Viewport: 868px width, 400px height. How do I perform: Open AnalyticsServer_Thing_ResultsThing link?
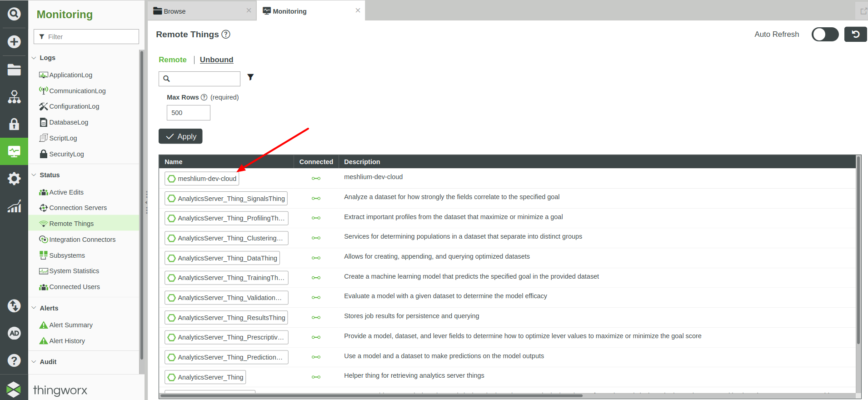[226, 318]
